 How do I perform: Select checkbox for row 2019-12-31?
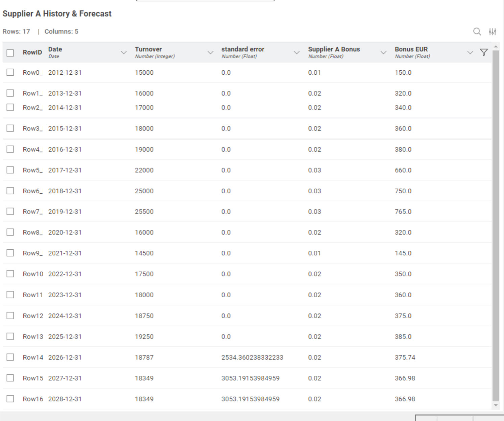point(10,212)
